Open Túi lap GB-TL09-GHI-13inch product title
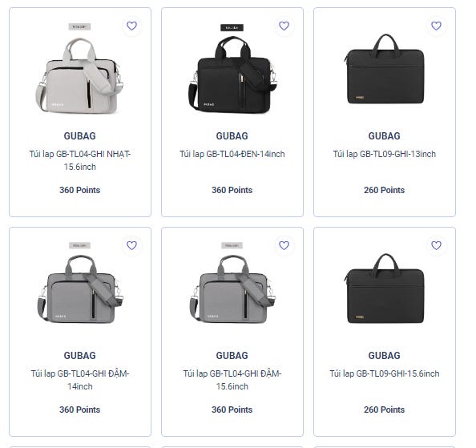Screen dimensions: 476x448 click(x=385, y=154)
